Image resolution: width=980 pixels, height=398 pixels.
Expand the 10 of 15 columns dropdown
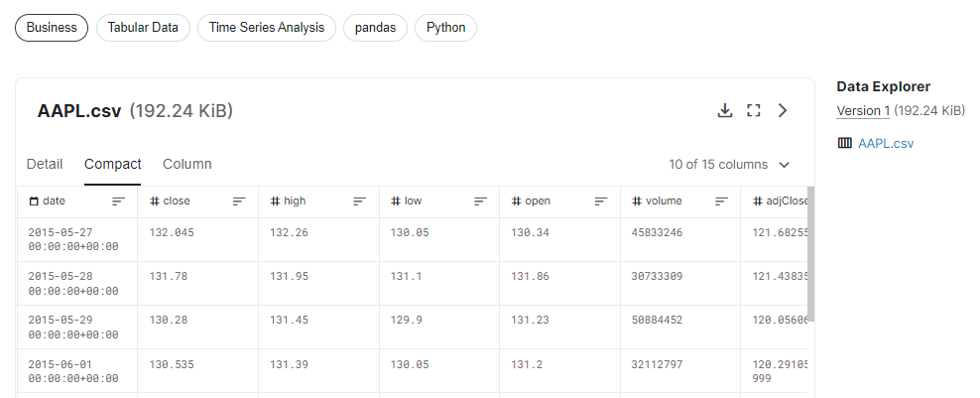tap(729, 165)
